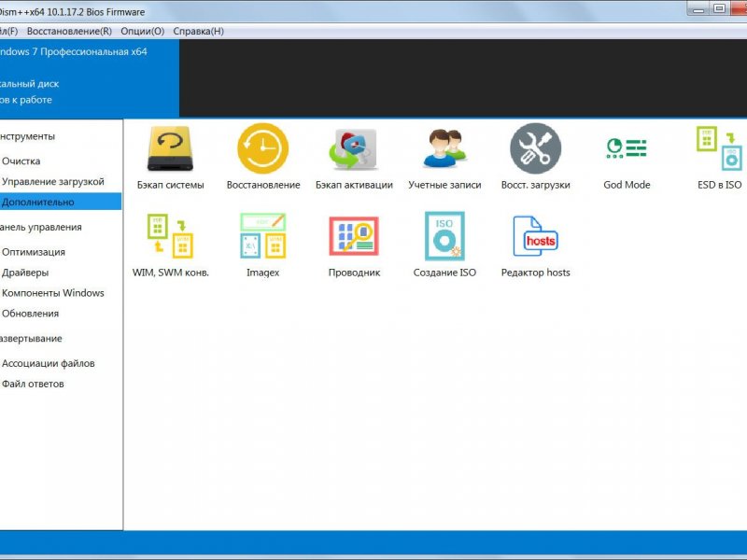Open the Бэкап активации icon

tap(354, 149)
